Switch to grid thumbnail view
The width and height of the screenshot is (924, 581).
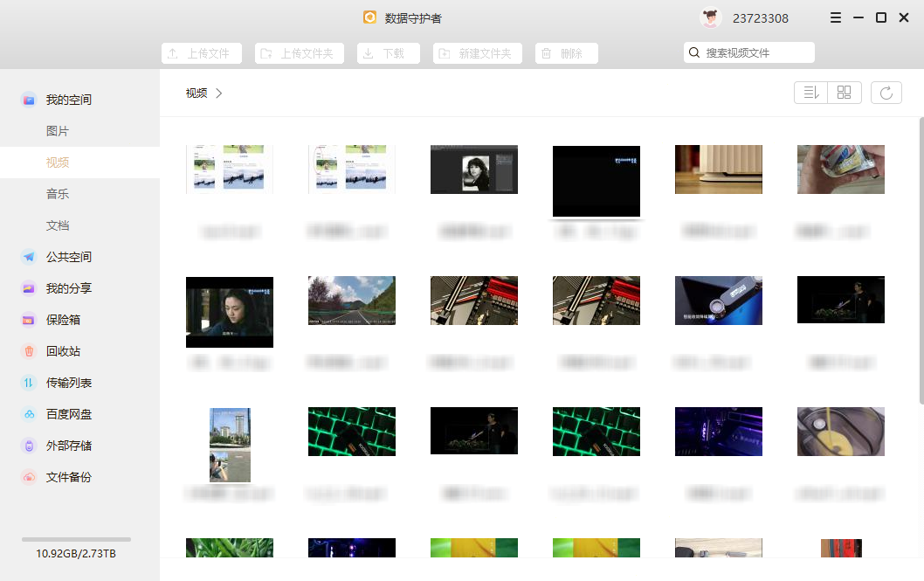click(x=844, y=93)
